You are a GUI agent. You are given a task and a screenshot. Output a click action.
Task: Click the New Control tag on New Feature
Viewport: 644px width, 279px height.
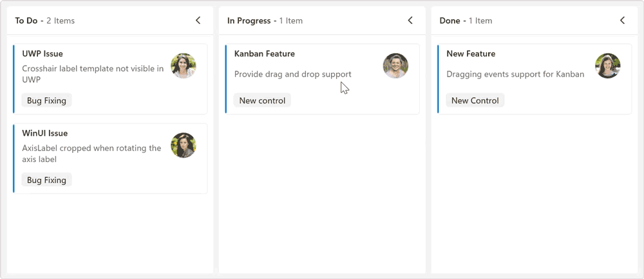pos(475,100)
